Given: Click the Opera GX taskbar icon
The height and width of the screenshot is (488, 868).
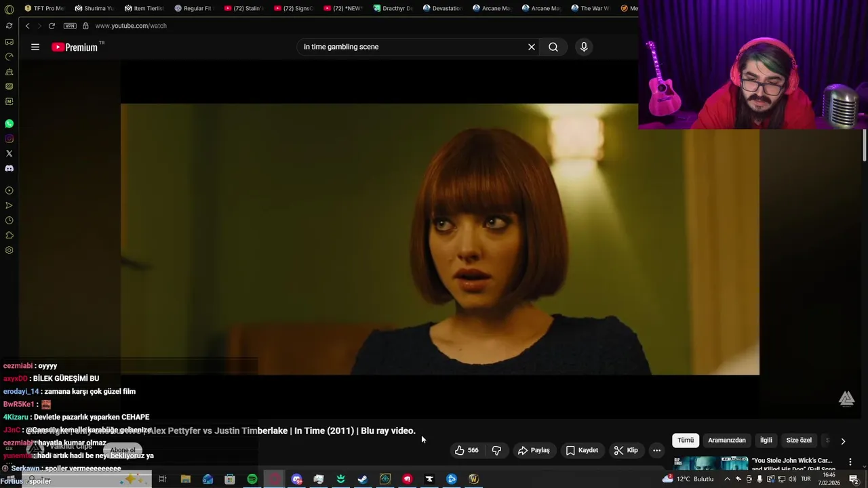Looking at the screenshot, I should tap(274, 479).
